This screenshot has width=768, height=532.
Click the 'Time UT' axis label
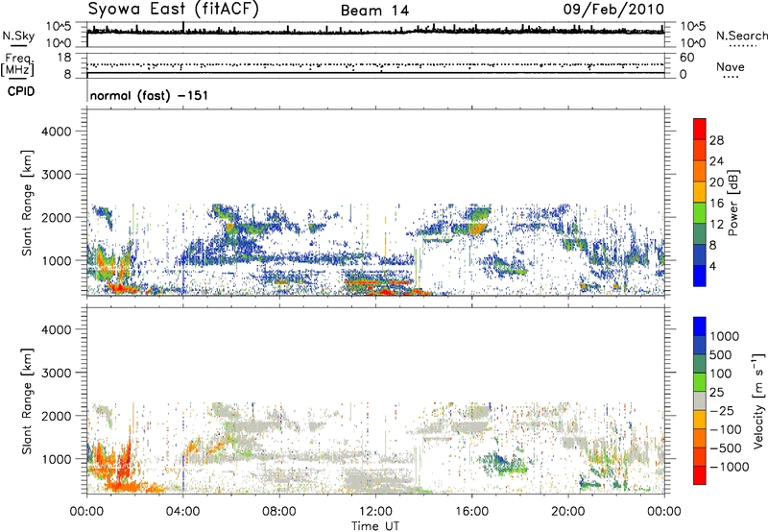pyautogui.click(x=375, y=526)
